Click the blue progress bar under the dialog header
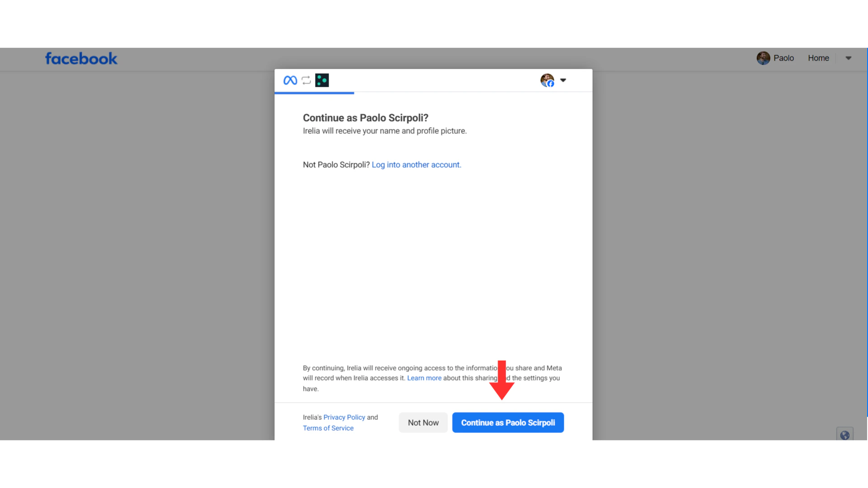868x488 pixels. (314, 94)
